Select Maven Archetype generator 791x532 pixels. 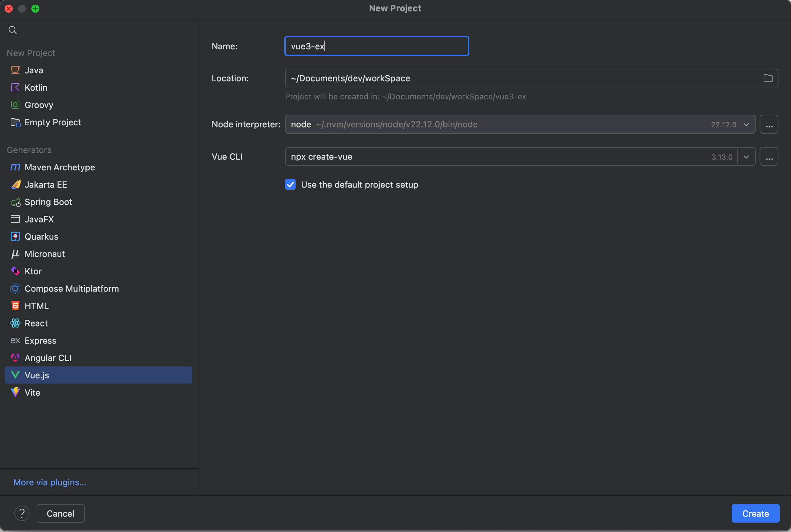point(60,167)
